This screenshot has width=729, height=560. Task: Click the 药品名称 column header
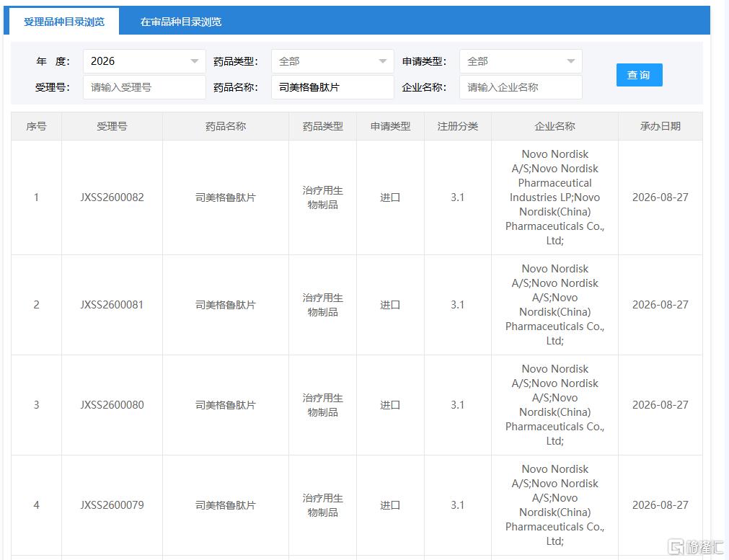(x=226, y=126)
